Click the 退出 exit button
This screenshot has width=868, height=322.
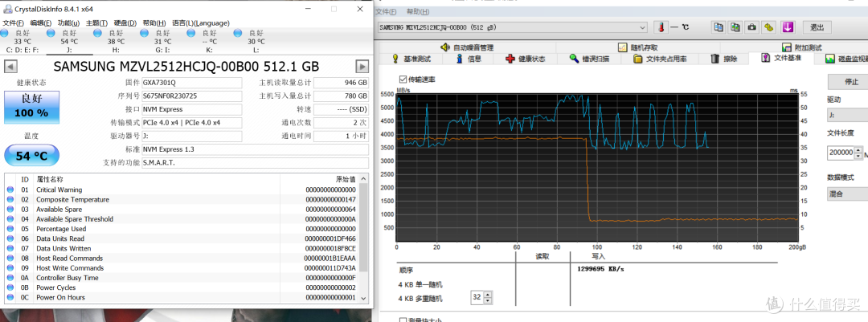[x=817, y=27]
